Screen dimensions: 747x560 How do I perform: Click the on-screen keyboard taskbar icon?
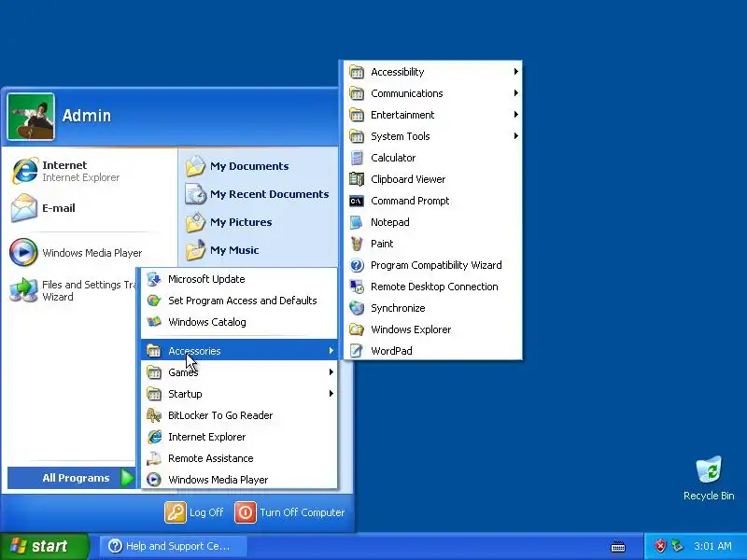[618, 547]
